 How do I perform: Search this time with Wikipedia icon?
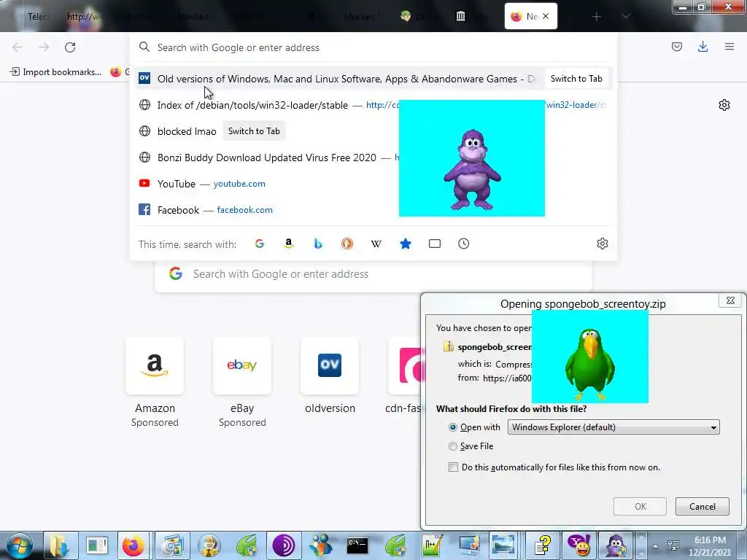(376, 244)
